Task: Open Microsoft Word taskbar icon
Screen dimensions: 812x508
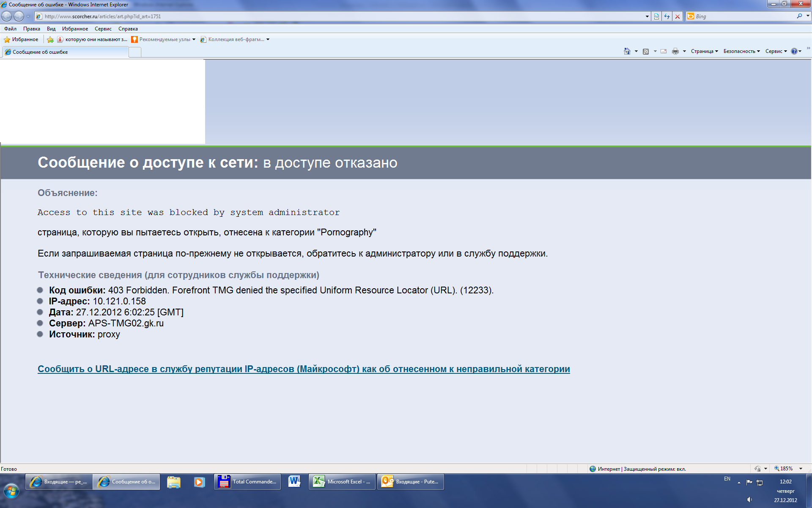Action: (x=294, y=482)
